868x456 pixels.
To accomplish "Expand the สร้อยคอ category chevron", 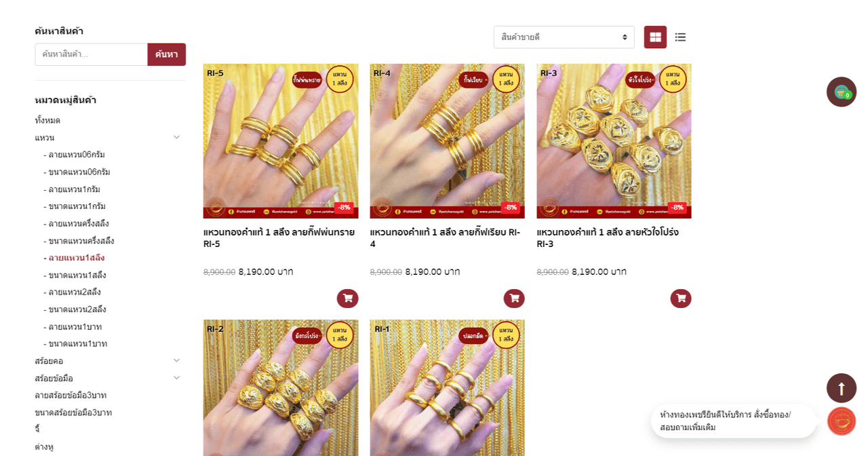I will point(176,360).
